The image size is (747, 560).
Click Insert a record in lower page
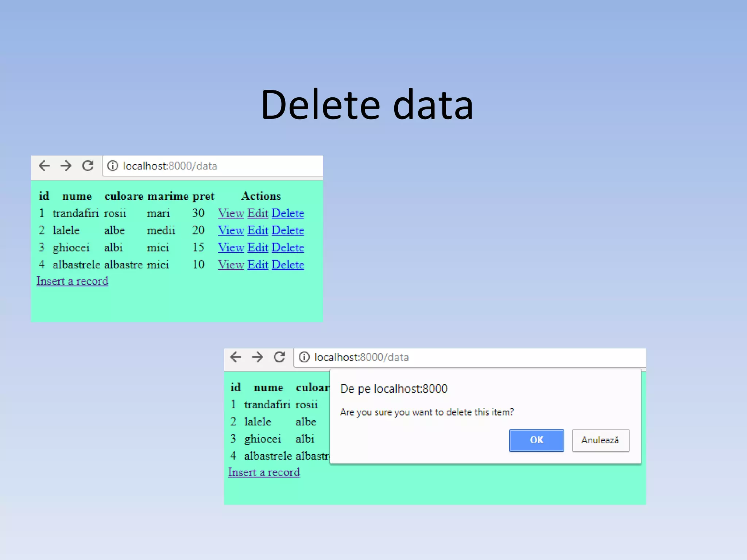click(264, 472)
